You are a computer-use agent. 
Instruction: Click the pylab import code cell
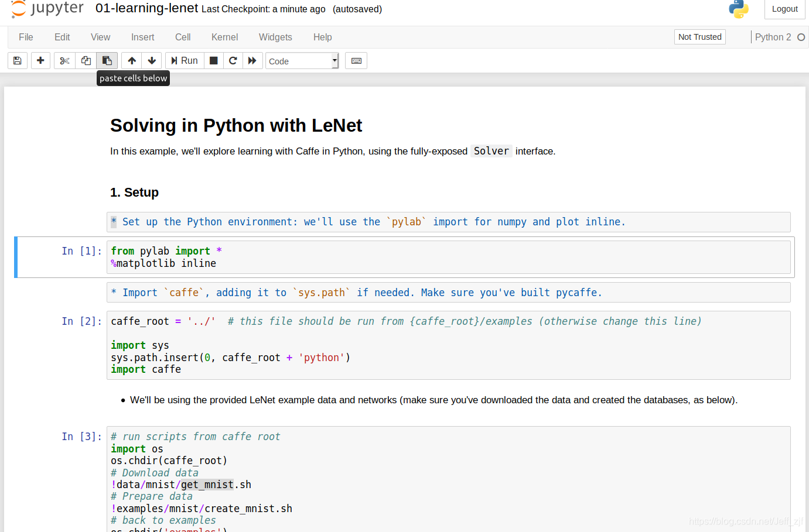[x=449, y=257]
